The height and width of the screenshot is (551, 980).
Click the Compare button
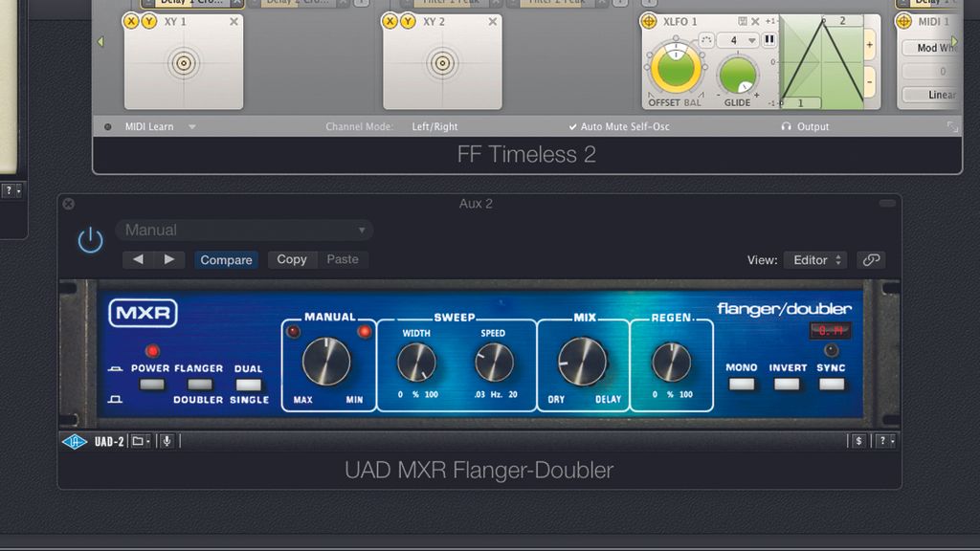pyautogui.click(x=226, y=259)
